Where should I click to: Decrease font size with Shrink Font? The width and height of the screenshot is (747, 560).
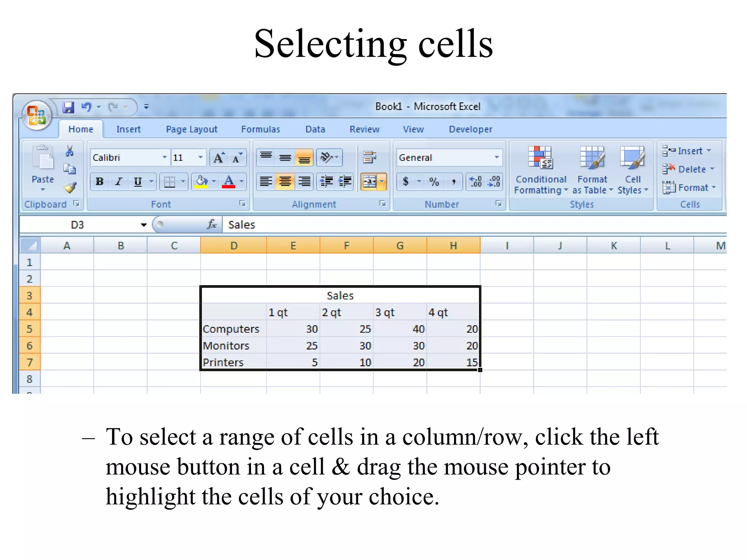click(237, 157)
